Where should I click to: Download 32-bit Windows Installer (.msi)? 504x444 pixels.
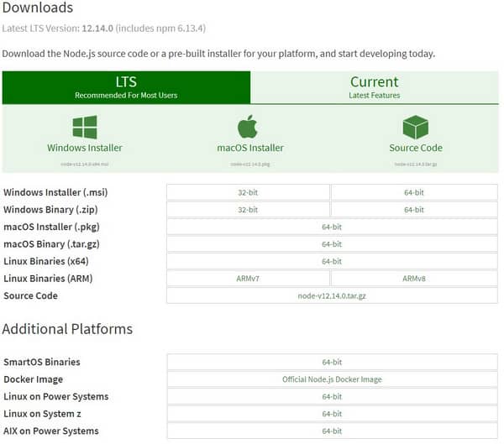(248, 192)
